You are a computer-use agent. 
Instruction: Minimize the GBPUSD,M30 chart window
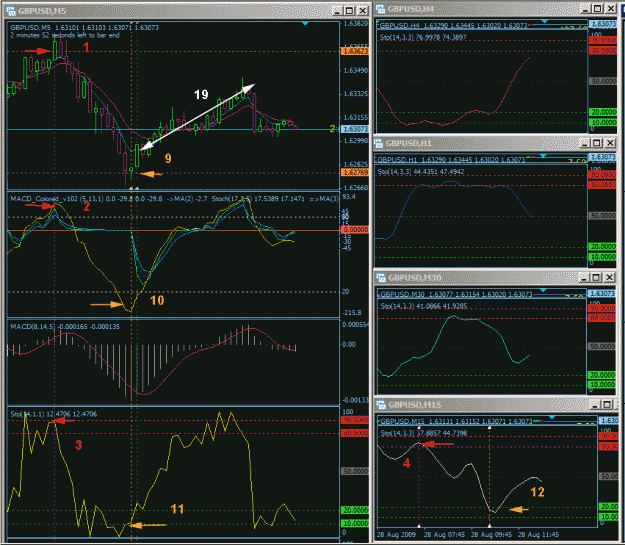point(584,277)
